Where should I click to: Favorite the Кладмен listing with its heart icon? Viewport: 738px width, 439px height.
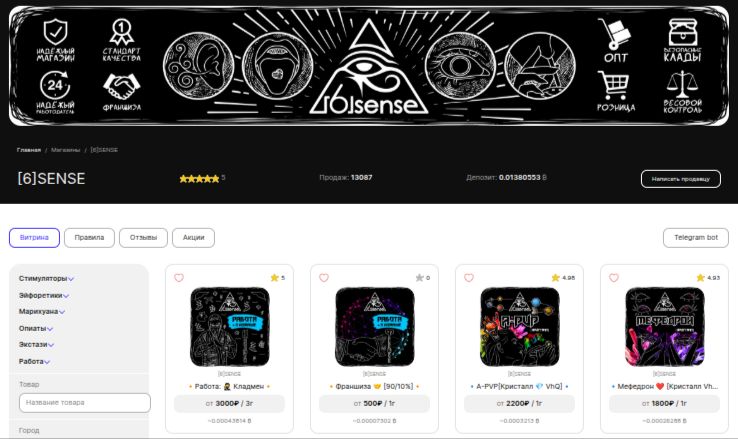[x=179, y=278]
